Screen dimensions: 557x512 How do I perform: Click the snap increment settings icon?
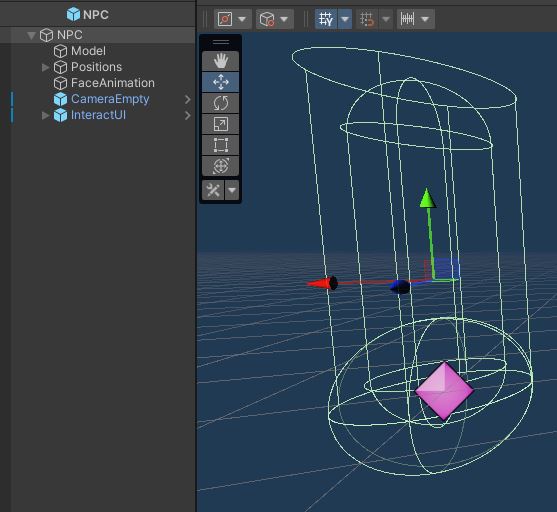point(407,19)
